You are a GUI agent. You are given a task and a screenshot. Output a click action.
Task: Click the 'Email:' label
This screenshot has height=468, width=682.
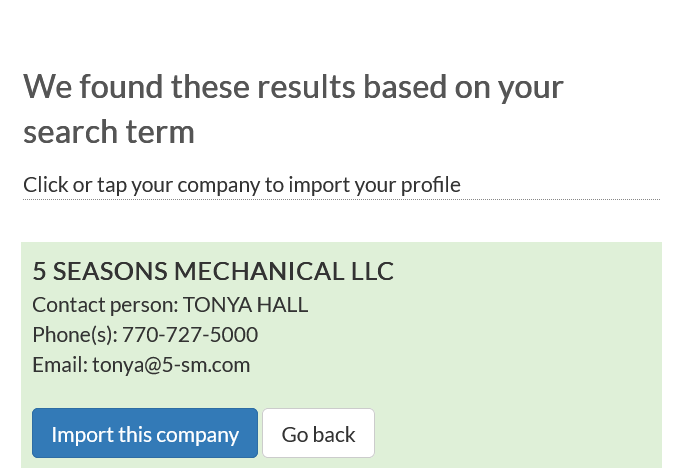(60, 365)
